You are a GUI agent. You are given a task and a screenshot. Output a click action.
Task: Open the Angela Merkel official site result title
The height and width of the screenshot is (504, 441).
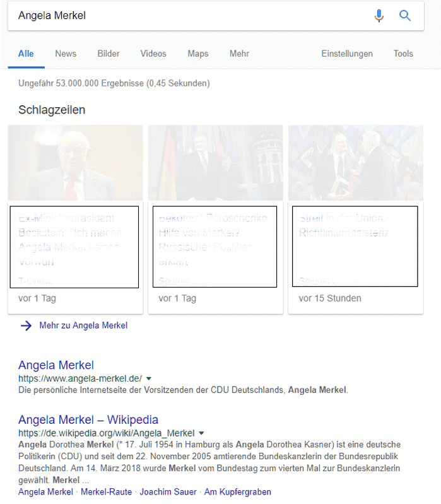56,365
